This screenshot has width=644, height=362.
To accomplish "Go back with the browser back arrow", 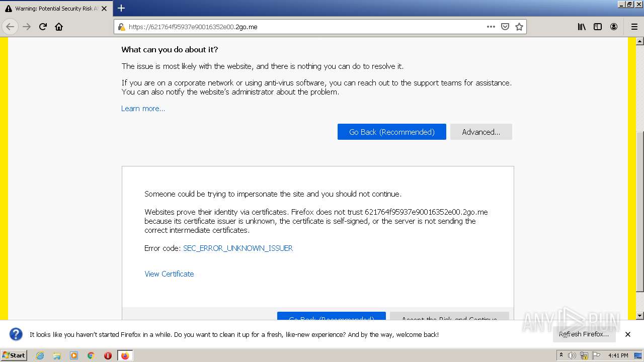I will [x=10, y=27].
